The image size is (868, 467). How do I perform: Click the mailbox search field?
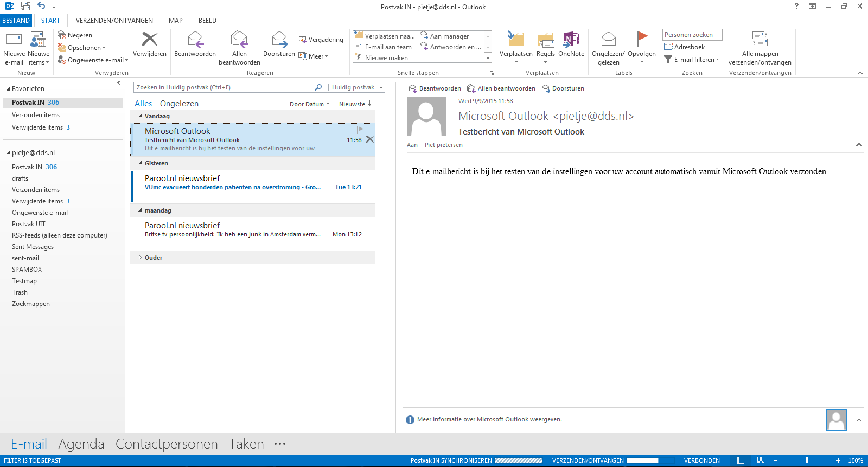pyautogui.click(x=225, y=87)
